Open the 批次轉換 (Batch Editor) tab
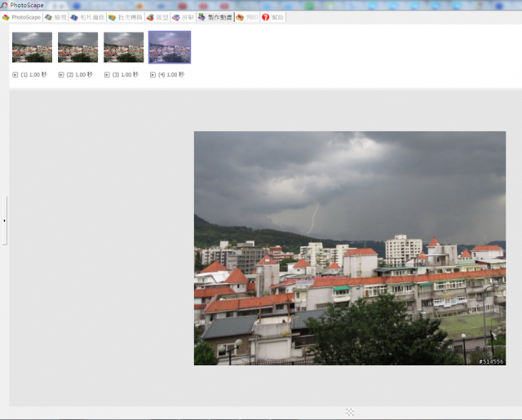Viewport: 522px width, 420px height. pos(126,17)
